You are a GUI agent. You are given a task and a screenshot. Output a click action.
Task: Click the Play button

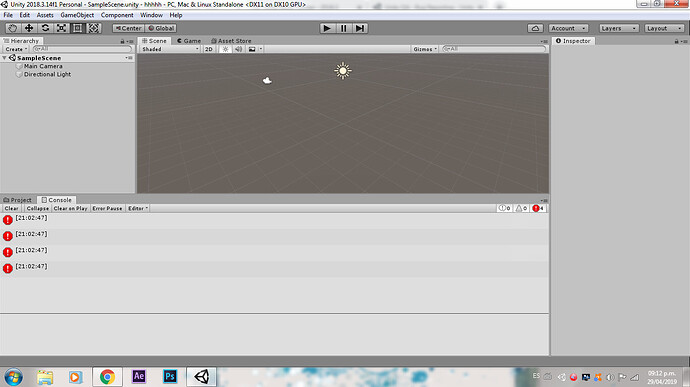[327, 28]
